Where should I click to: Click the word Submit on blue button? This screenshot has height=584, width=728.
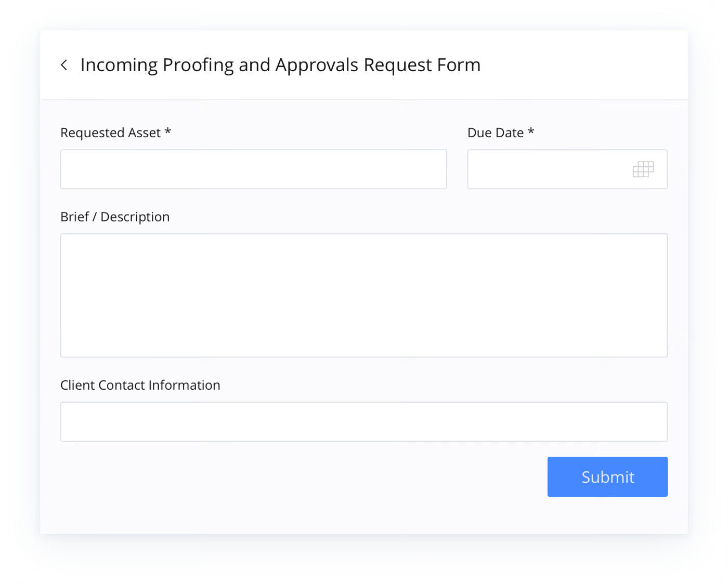point(608,477)
